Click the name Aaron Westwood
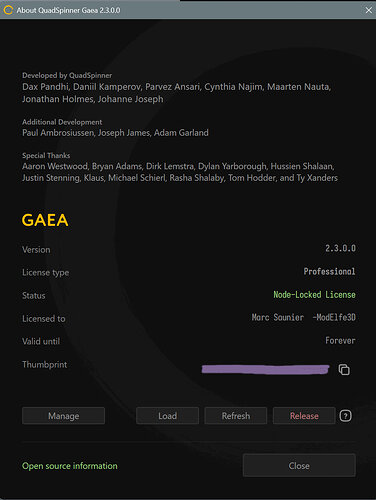The width and height of the screenshot is (376, 500). point(55,166)
